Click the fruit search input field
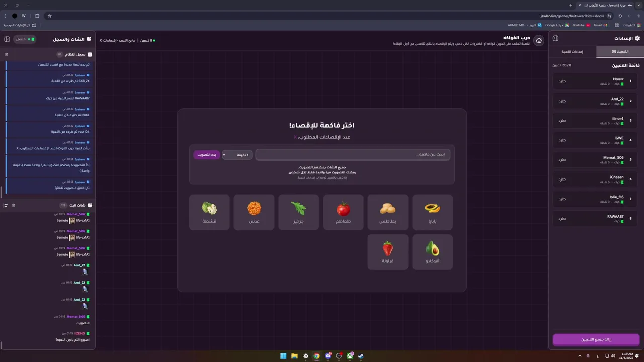The height and width of the screenshot is (362, 644). pos(353,154)
